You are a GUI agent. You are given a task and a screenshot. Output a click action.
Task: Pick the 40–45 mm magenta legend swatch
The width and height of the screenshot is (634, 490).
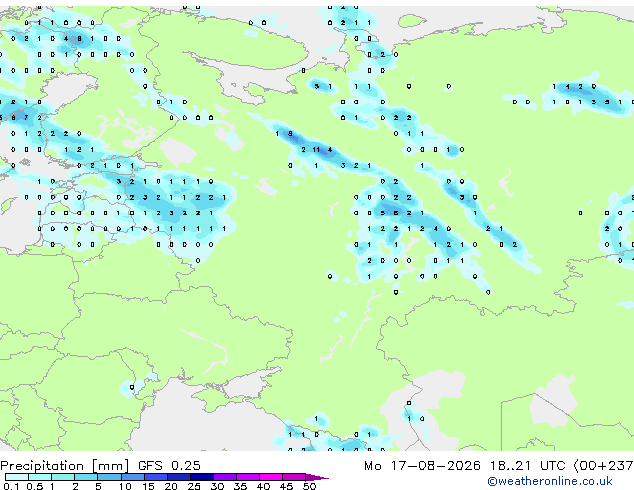point(271,477)
